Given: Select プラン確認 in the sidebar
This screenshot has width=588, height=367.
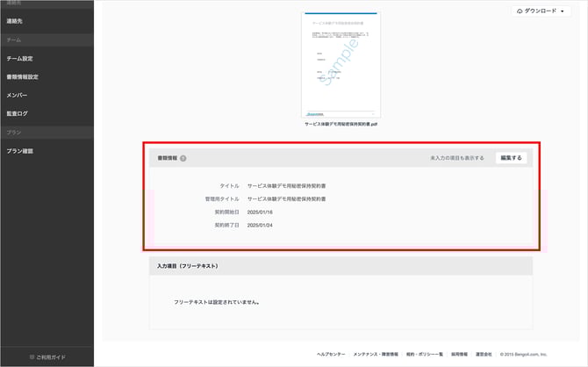Looking at the screenshot, I should 20,151.
